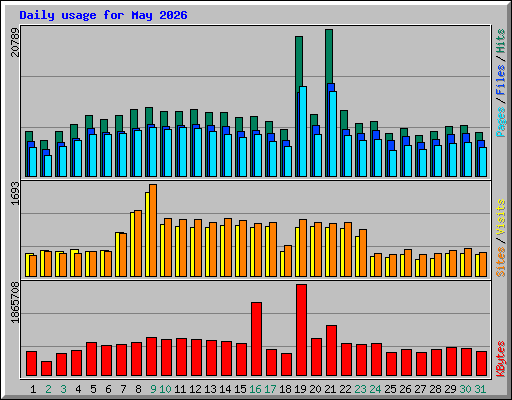Select day 23 on the date axis
This screenshot has height=400, width=512.
coord(360,389)
